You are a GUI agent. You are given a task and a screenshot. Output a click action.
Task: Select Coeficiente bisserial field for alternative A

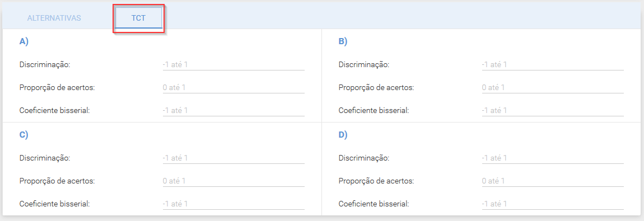[234, 111]
